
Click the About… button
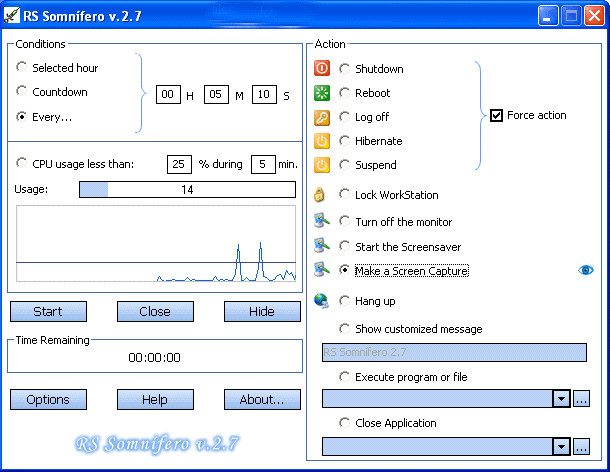[x=262, y=400]
